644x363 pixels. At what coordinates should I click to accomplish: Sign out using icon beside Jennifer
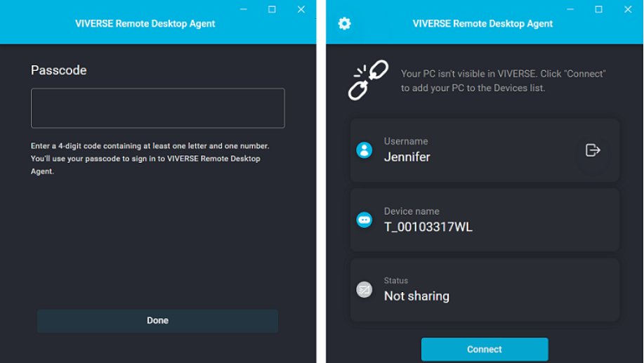(x=593, y=150)
